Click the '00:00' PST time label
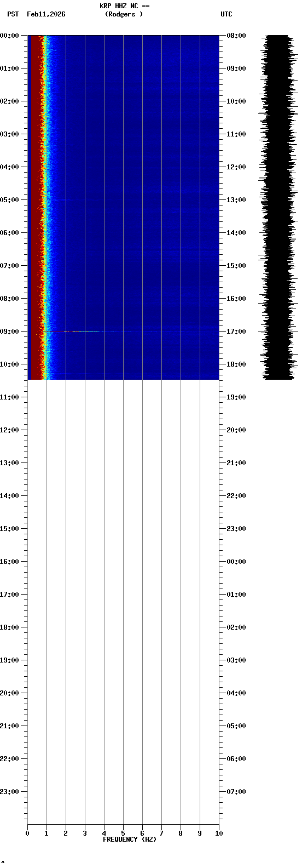This screenshot has height=868, width=302. [10, 36]
